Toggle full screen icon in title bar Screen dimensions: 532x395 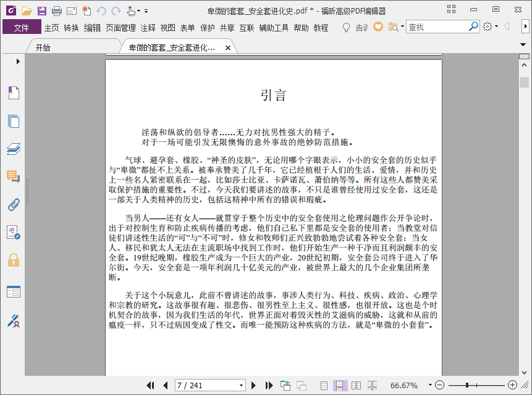tap(451, 9)
